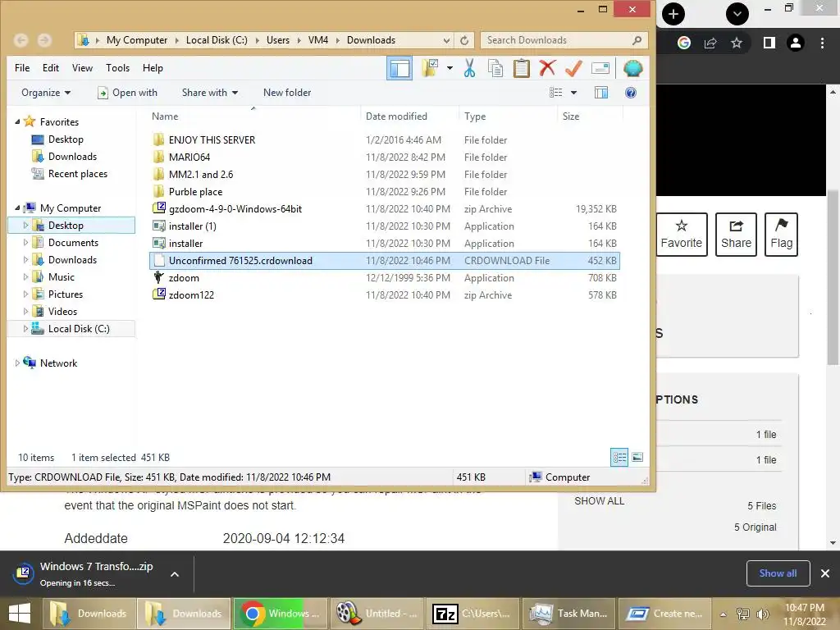Open the Tools menu

(117, 68)
